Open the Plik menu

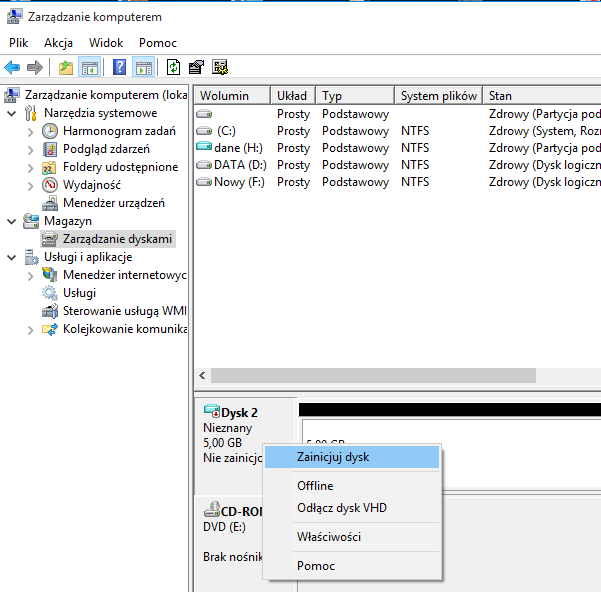coord(18,43)
